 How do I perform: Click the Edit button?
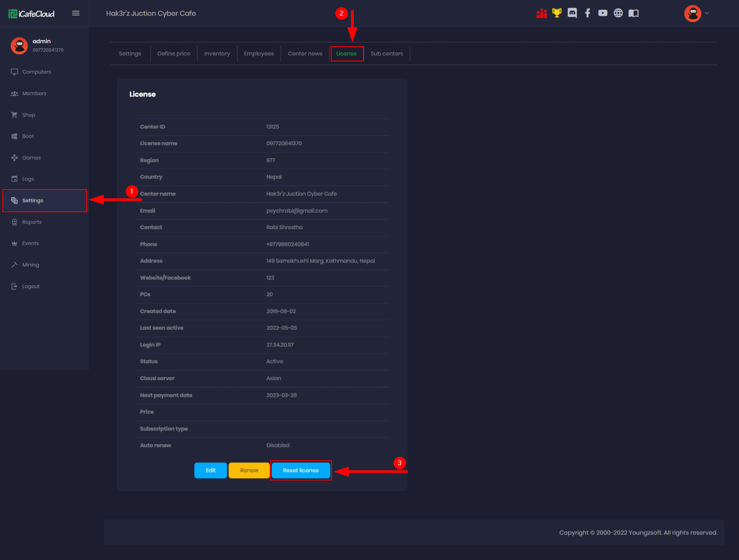coord(210,470)
